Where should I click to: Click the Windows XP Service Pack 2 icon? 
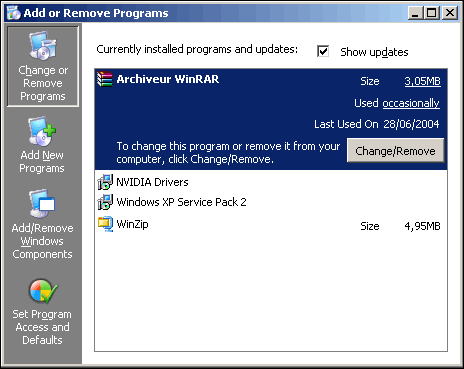[x=105, y=202]
